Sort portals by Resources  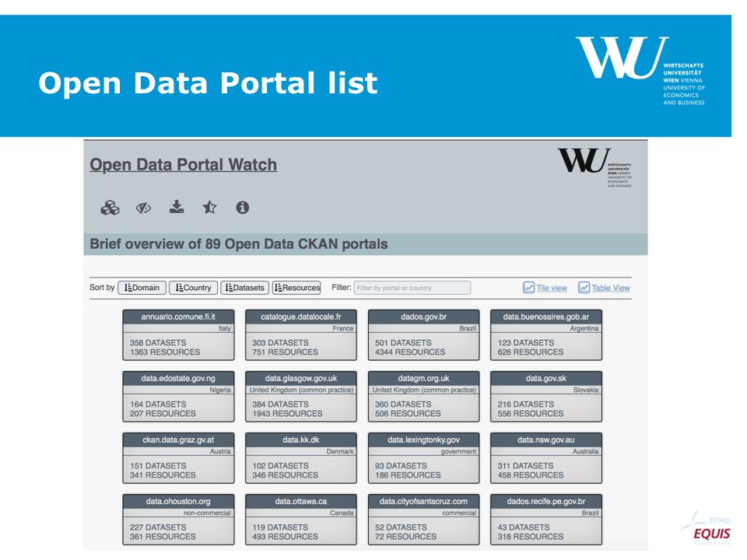(x=296, y=288)
